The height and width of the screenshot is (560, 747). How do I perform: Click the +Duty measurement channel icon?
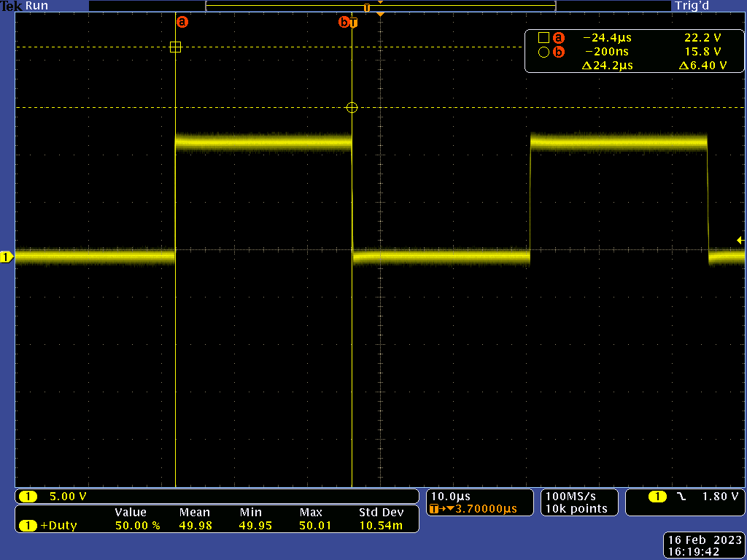coord(28,525)
